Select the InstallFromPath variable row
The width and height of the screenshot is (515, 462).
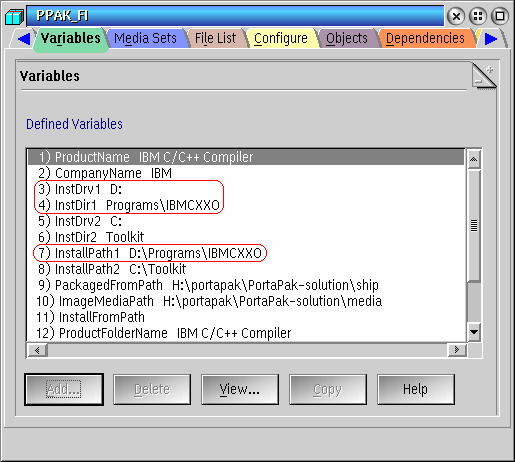click(x=246, y=317)
